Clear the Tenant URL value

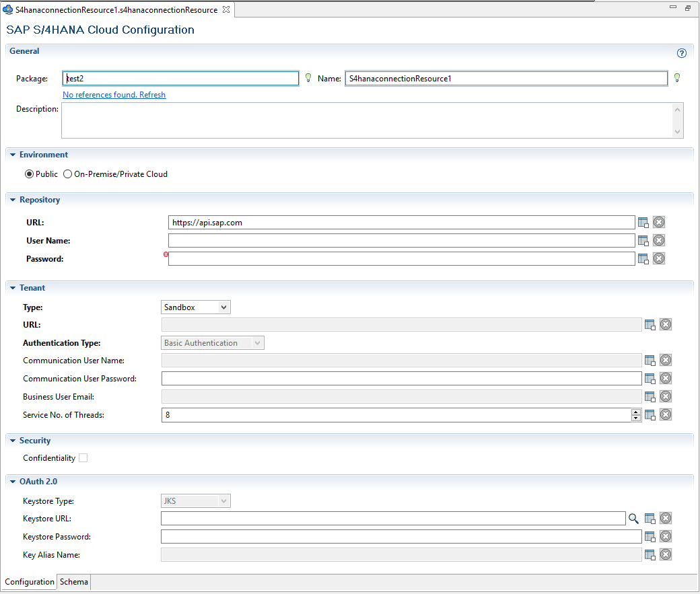point(666,324)
